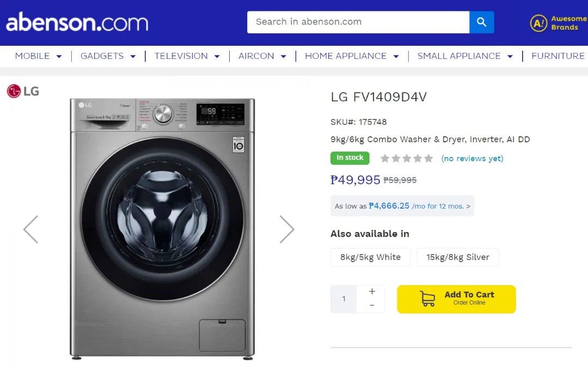
Task: Click the right carousel arrow
Action: 287,229
